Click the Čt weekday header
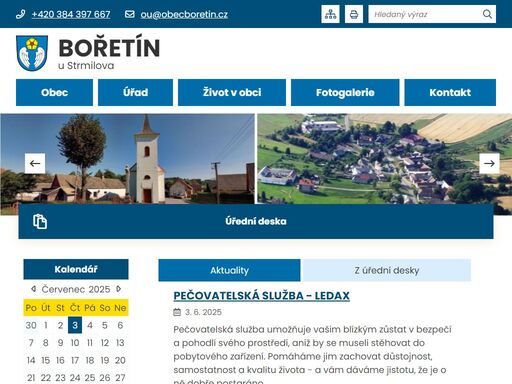512x384 pixels. tap(75, 308)
